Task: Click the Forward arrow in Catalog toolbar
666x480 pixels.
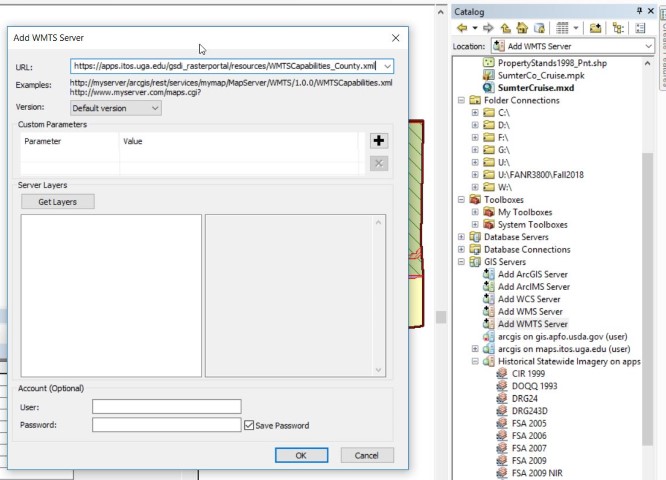Action: tap(488, 28)
